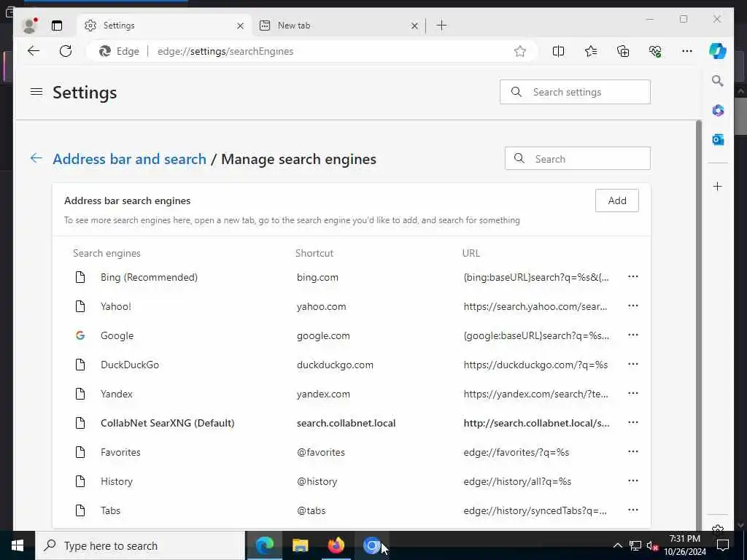
Task: Open Microsoft 365 sidebar icon
Action: pyautogui.click(x=718, y=111)
